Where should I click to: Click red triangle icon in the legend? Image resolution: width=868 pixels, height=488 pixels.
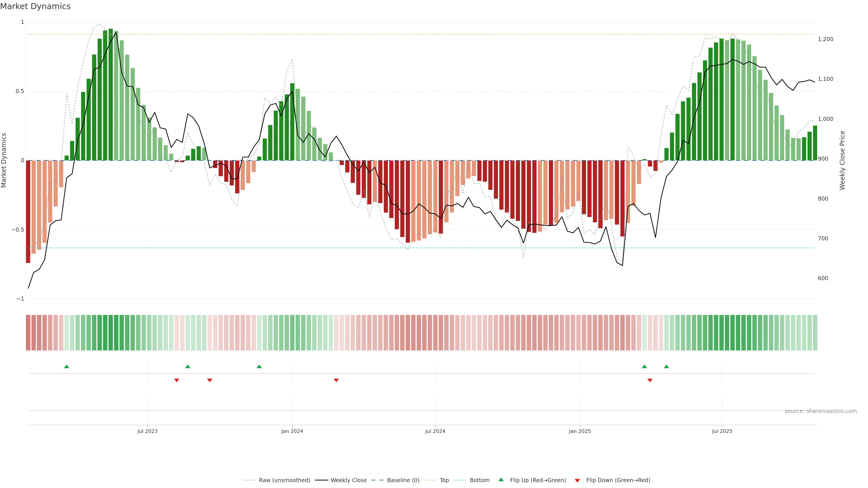pos(577,480)
